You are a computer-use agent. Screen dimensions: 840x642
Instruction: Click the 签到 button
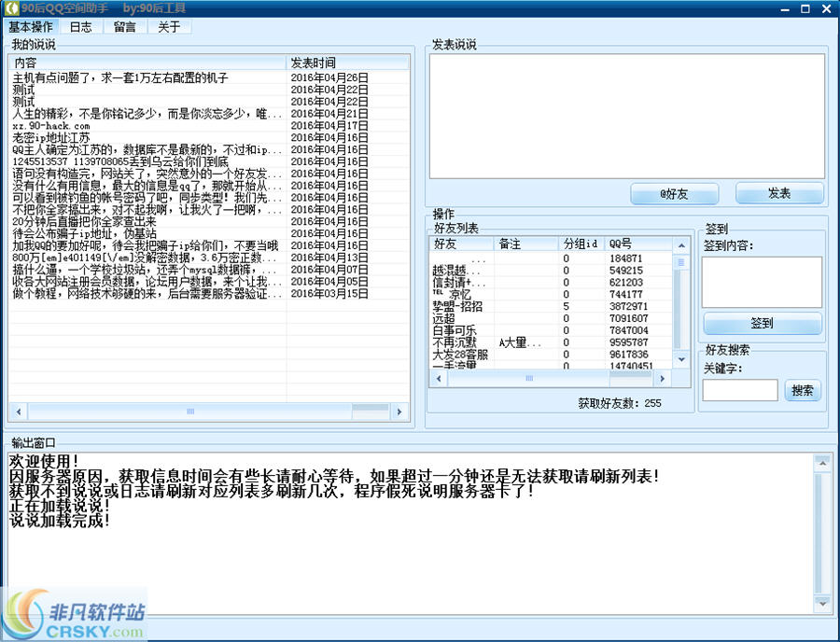pyautogui.click(x=762, y=324)
